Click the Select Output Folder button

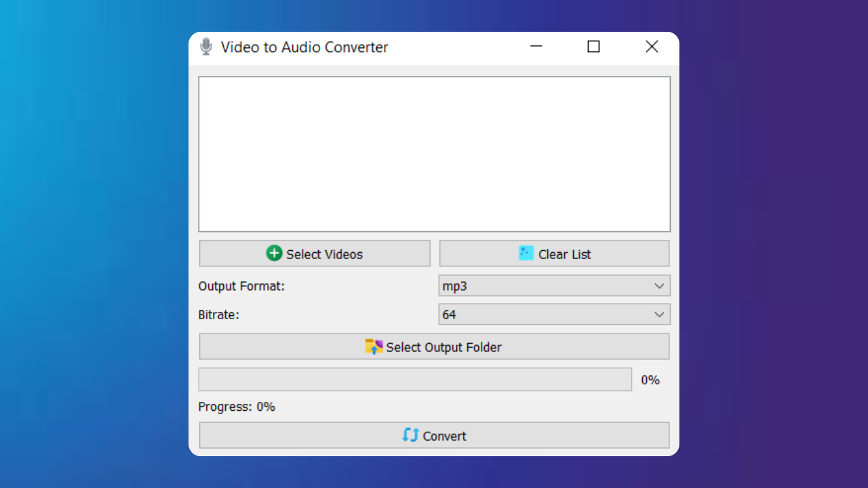click(x=434, y=346)
